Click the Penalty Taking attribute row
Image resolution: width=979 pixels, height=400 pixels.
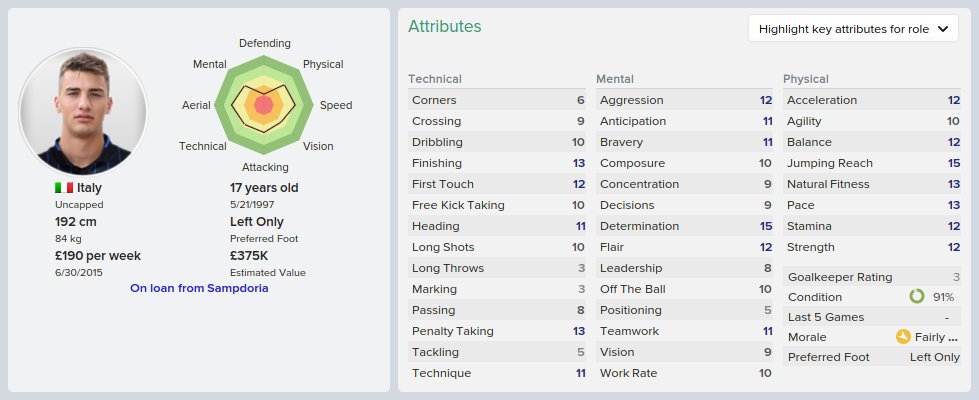(498, 331)
